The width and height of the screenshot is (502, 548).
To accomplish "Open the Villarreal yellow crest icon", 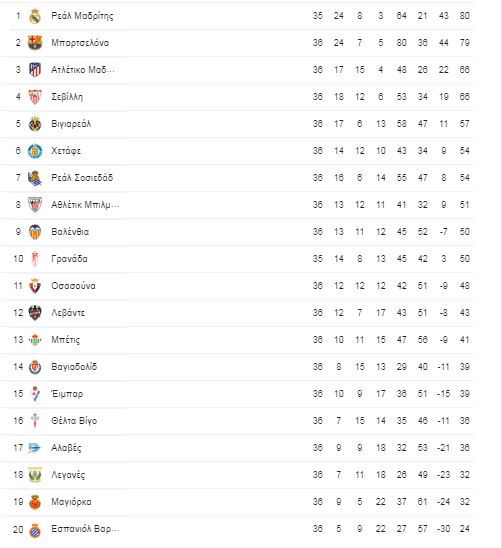I will pyautogui.click(x=35, y=124).
